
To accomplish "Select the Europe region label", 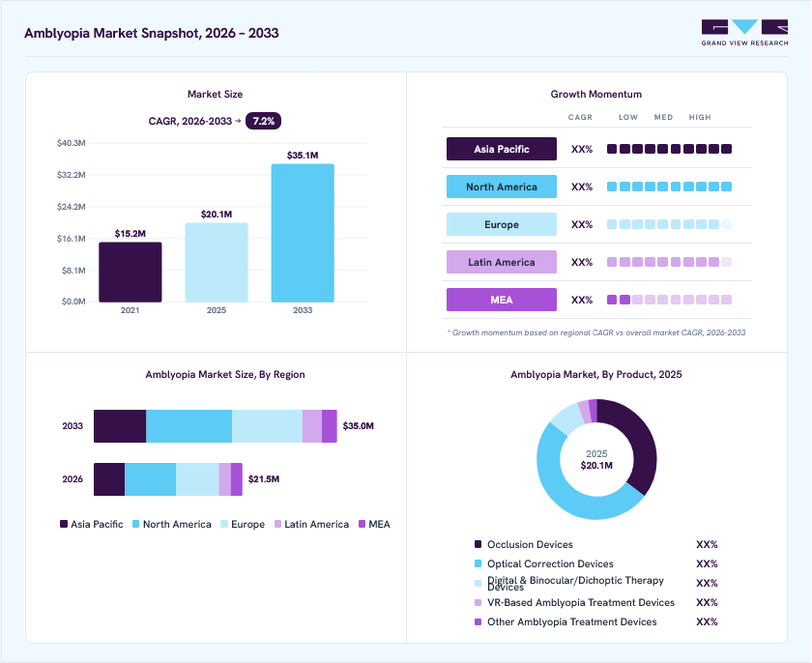I will (502, 224).
